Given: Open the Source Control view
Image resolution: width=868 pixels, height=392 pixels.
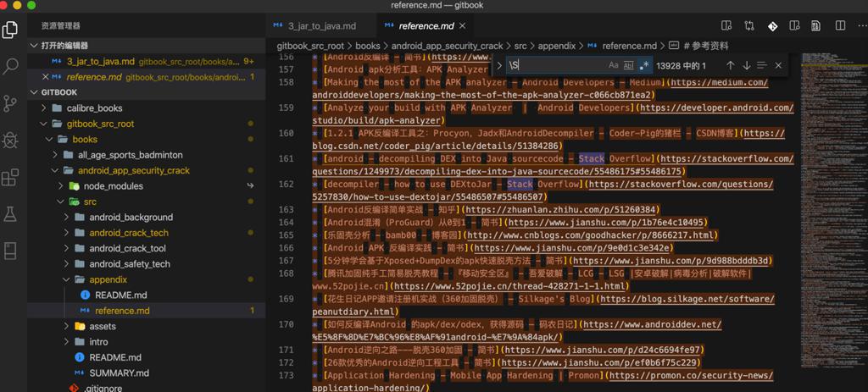Looking at the screenshot, I should (10, 103).
